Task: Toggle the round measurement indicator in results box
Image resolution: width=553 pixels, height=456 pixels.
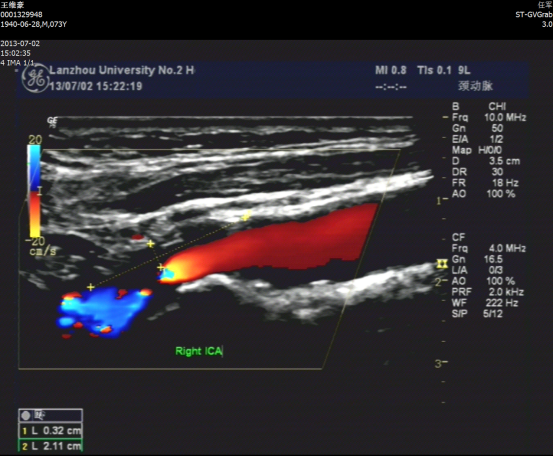Action: point(25,415)
